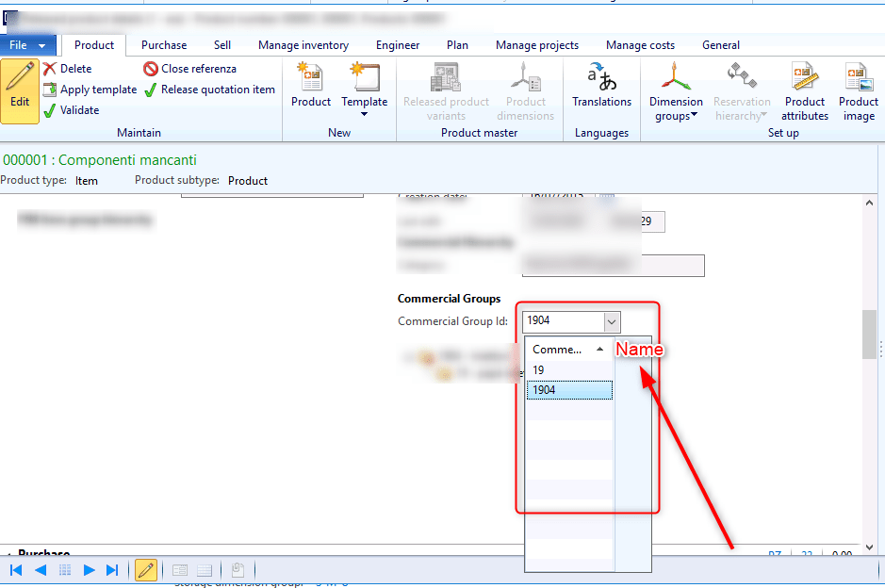The height and width of the screenshot is (588, 885).
Task: Open the Purchase ribbon tab
Action: pos(164,45)
